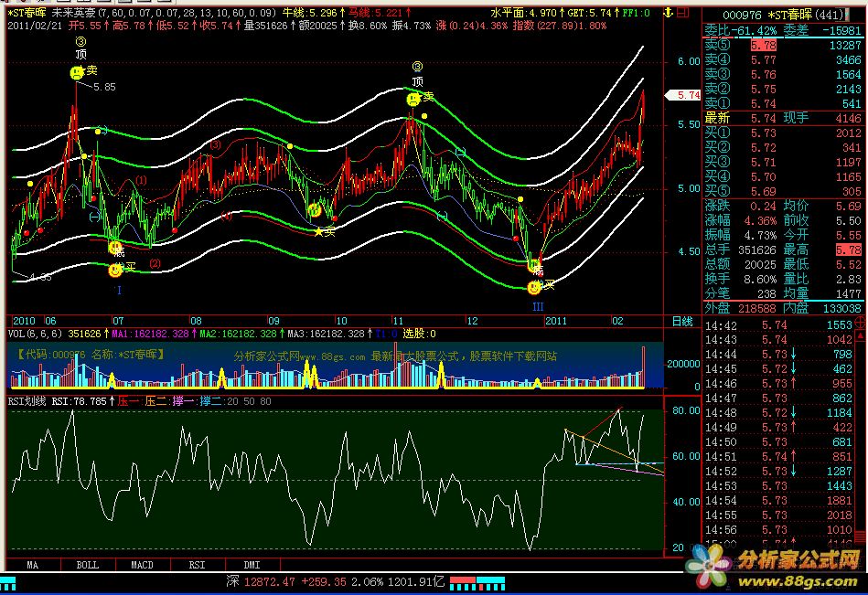Click the tick list scroll-up arrow

tap(861, 335)
